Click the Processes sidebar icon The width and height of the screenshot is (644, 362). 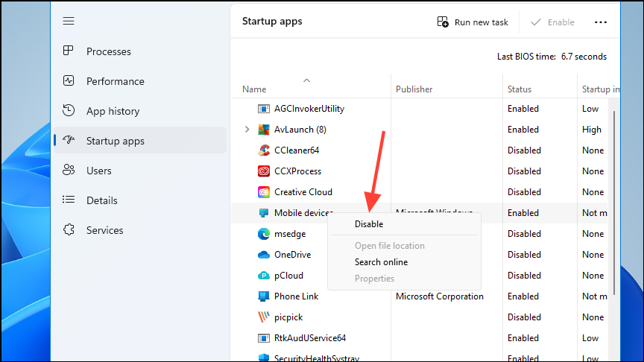tap(69, 51)
